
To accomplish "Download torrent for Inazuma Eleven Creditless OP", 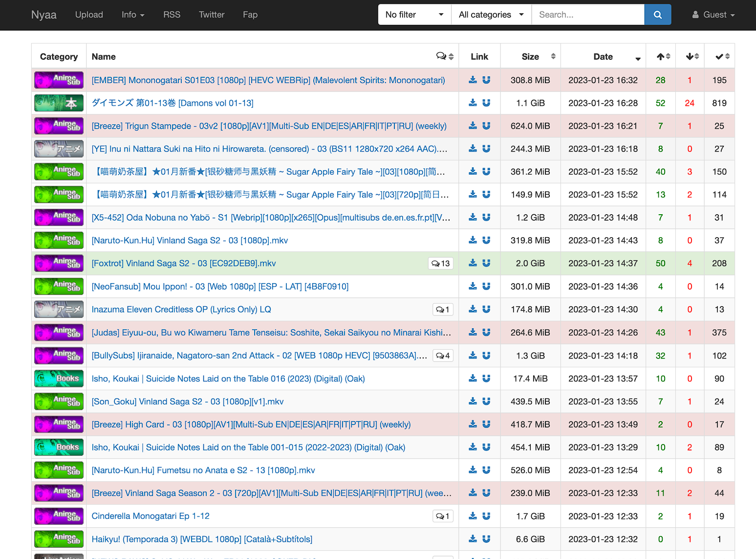I will [473, 309].
